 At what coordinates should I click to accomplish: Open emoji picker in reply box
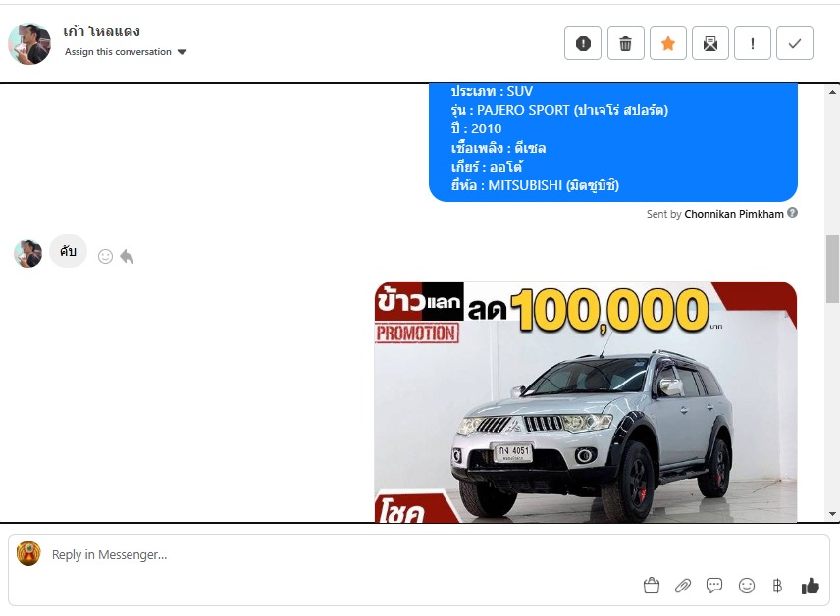[x=746, y=586]
